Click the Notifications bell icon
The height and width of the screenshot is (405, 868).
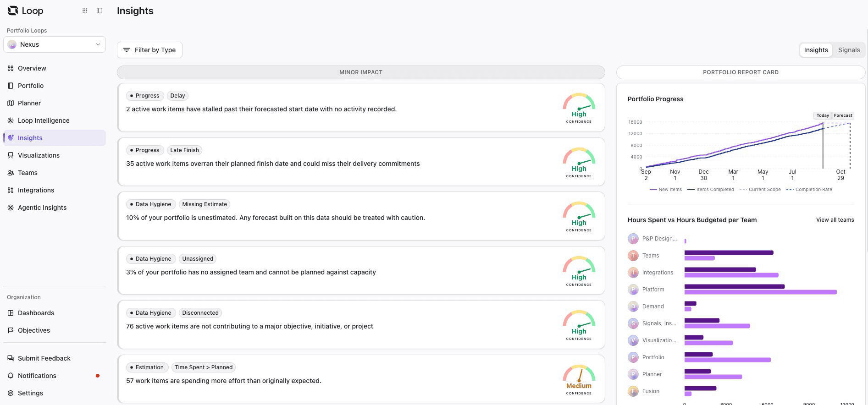coord(11,376)
